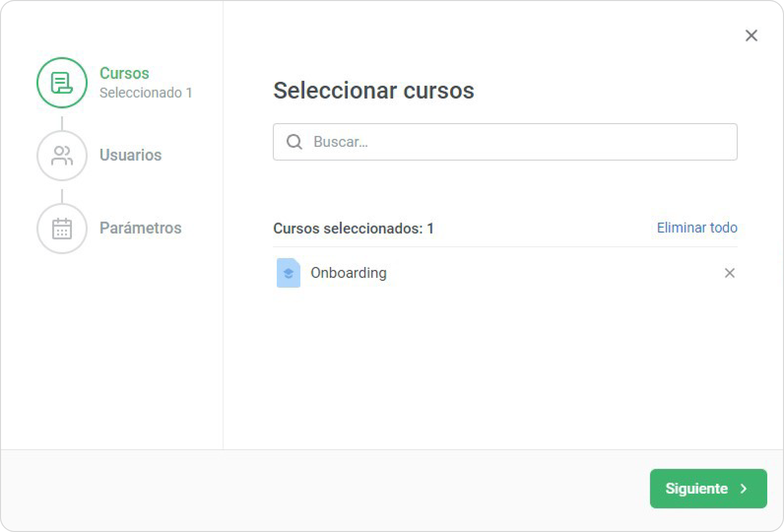
Task: Close the Seleccionar cursos dialog
Action: [x=751, y=35]
